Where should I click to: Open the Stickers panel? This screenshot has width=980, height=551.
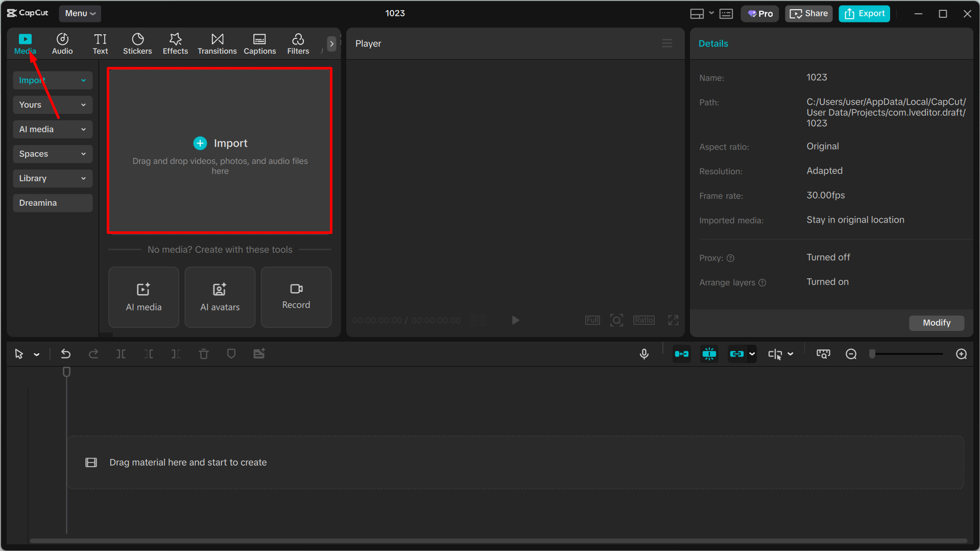click(x=137, y=43)
